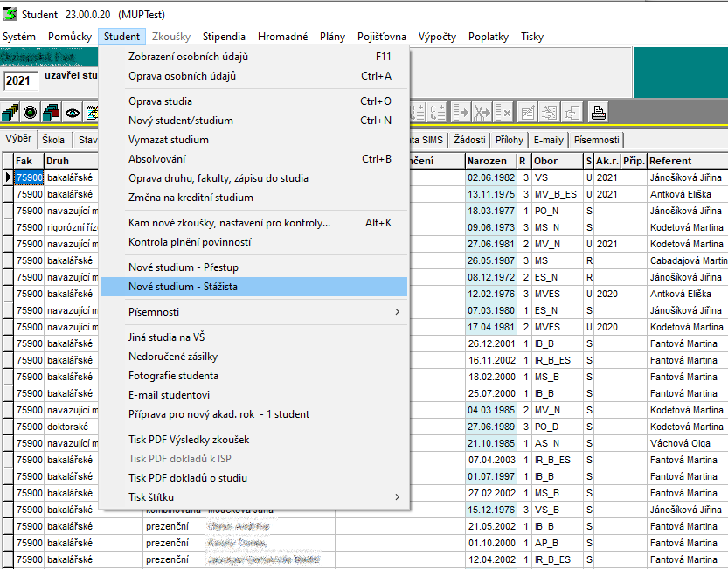Image resolution: width=728 pixels, height=569 pixels.
Task: Click the red and teal stacked-cards icon
Action: (52, 113)
